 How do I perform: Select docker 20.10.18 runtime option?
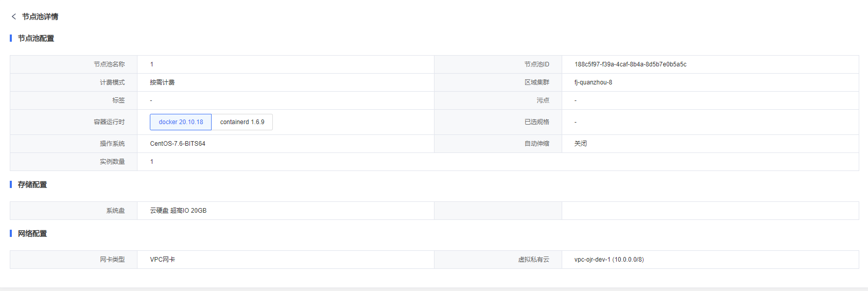(181, 122)
